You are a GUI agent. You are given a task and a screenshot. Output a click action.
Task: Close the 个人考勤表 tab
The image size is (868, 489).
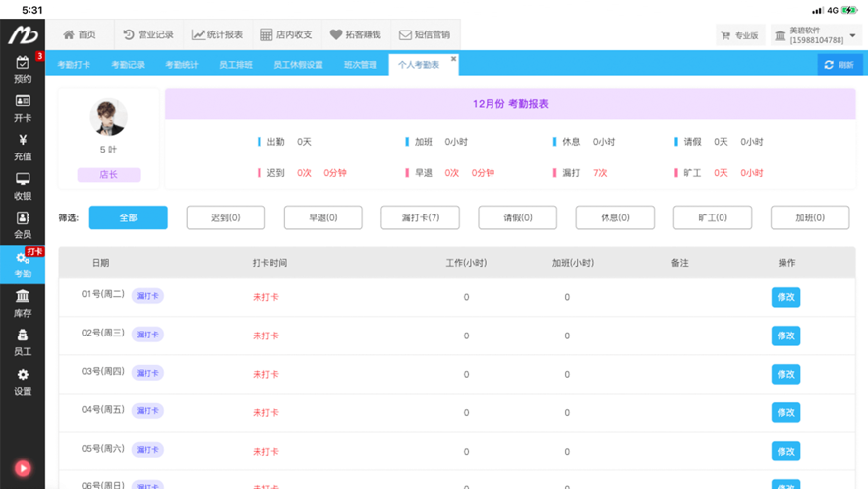click(453, 59)
